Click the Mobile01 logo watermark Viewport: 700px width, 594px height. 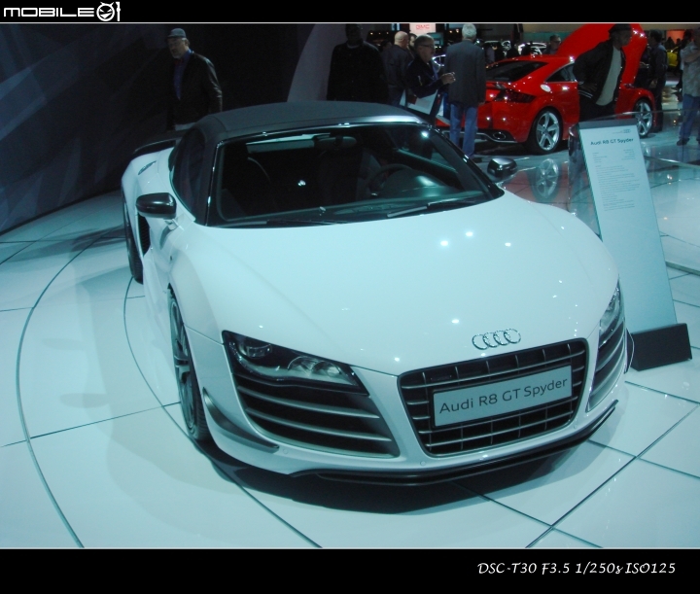(61, 11)
